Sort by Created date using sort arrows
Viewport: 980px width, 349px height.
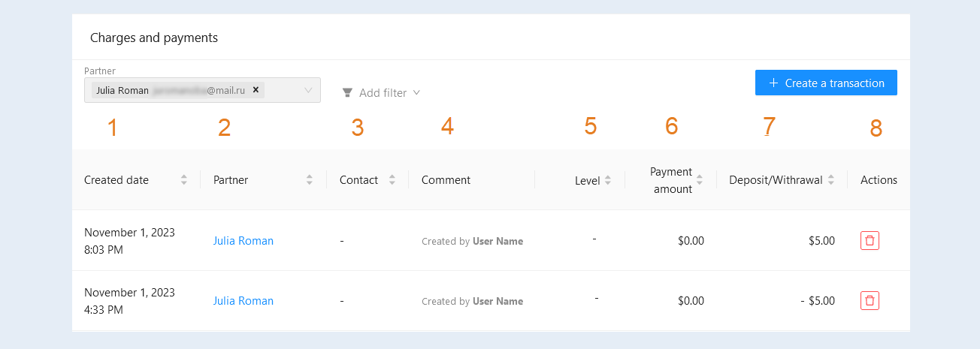click(184, 180)
